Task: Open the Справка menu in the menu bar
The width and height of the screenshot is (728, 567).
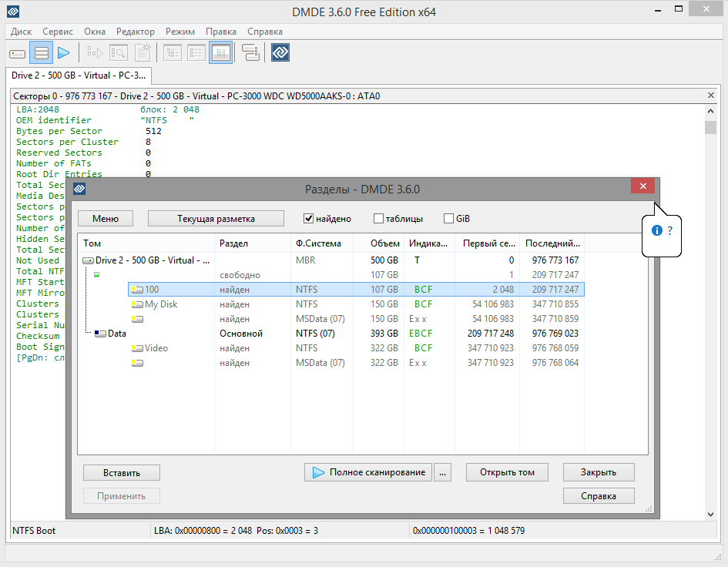Action: tap(265, 32)
